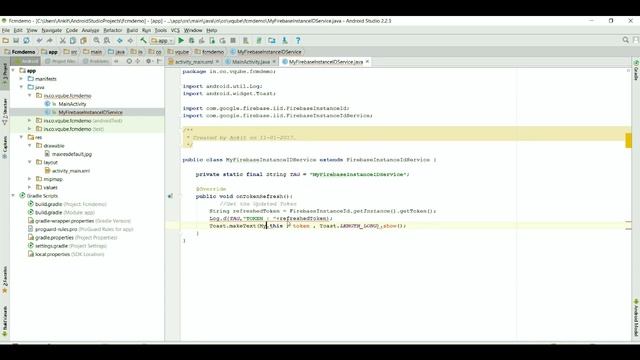Click the Fcmdemo breadcrumb
Viewport: 640px width, 360px height.
click(20, 52)
